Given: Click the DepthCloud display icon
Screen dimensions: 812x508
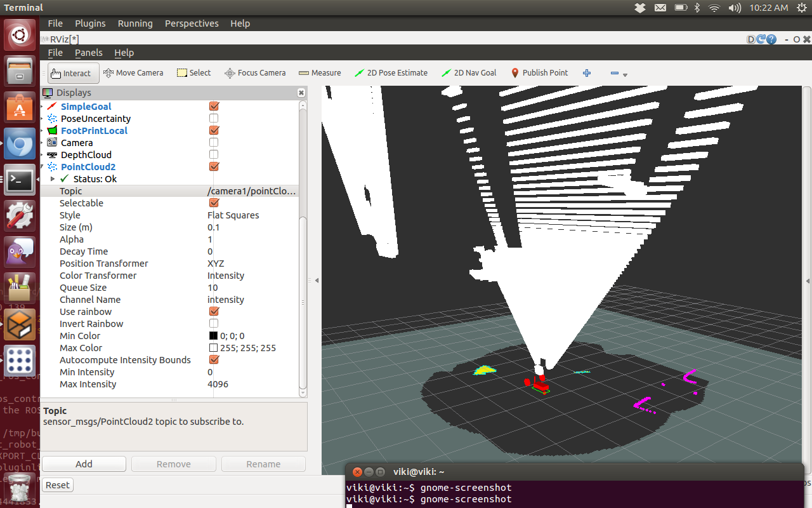Looking at the screenshot, I should coord(52,155).
